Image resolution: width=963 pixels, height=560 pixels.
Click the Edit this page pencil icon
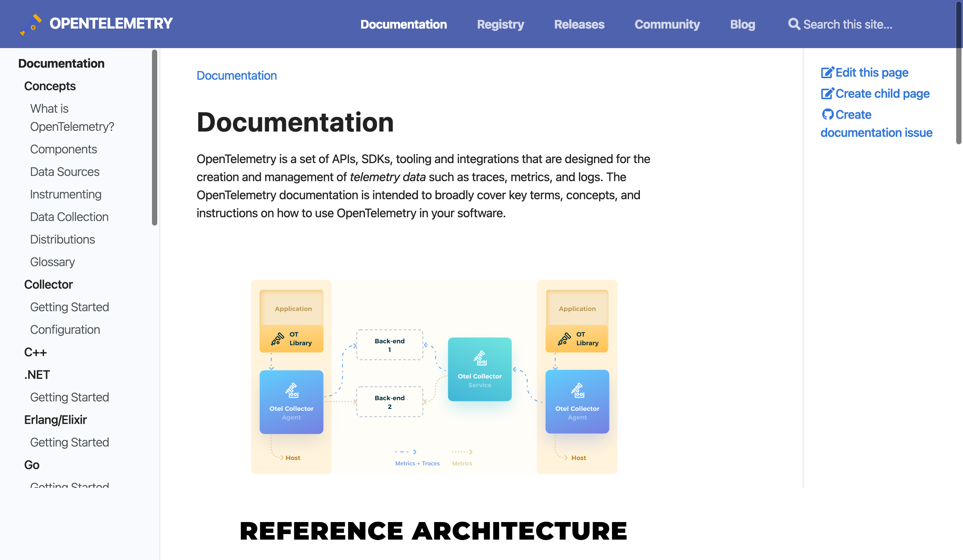click(827, 73)
